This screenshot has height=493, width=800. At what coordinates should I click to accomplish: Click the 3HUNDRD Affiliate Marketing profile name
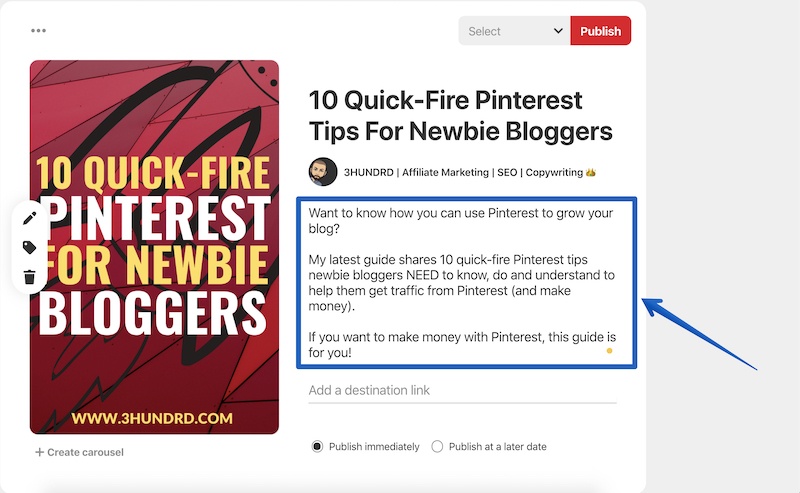tap(463, 172)
